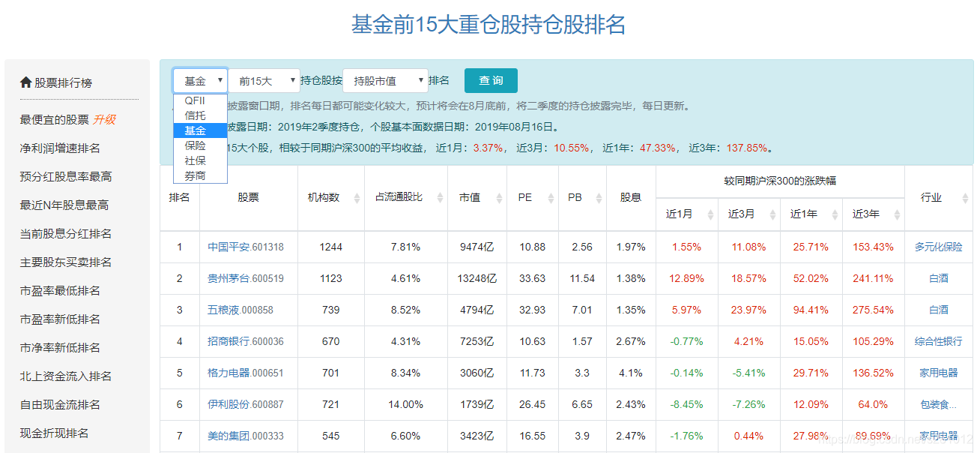Open industry link 白酒 in 贵州茅台 row
Screen dimensions: 980x453
click(939, 278)
